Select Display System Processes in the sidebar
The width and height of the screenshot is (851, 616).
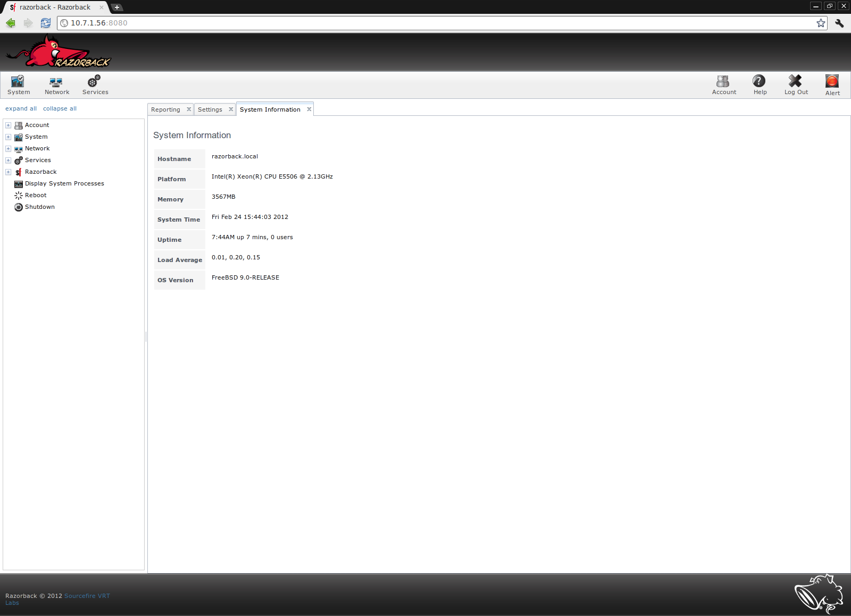[64, 183]
